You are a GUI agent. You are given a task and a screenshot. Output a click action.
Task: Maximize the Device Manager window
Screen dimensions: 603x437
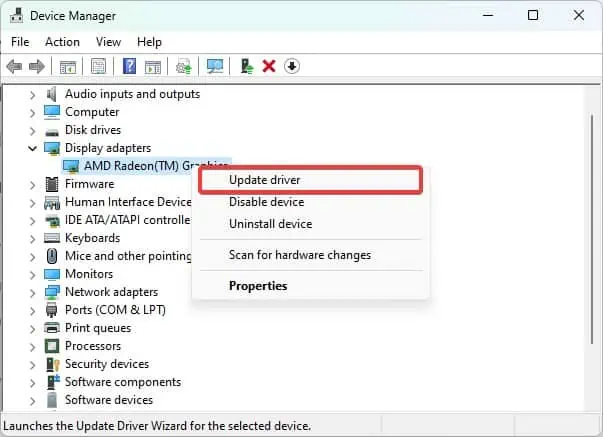533,15
